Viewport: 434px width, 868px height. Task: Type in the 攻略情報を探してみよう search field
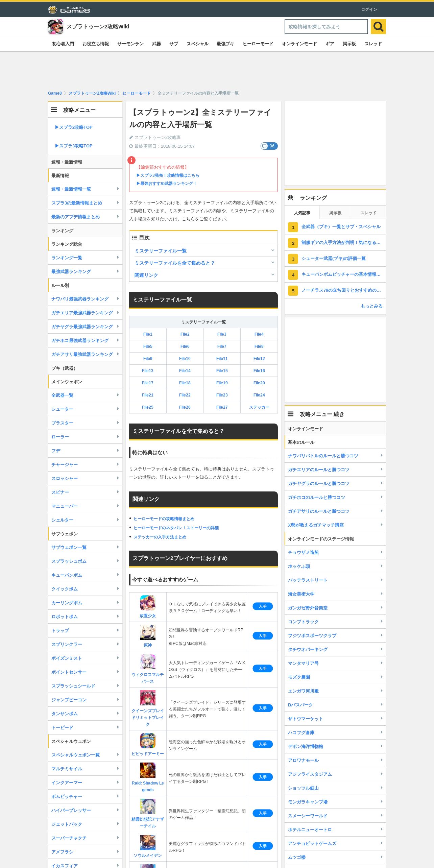click(326, 26)
